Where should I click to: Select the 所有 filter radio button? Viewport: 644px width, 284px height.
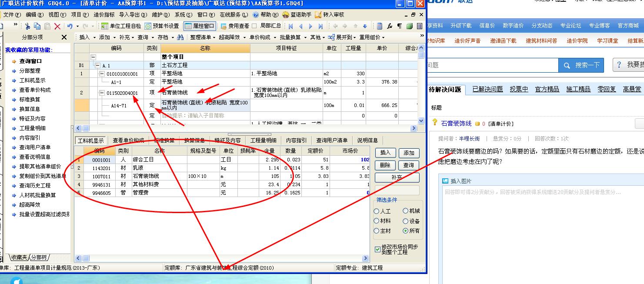pos(405,231)
